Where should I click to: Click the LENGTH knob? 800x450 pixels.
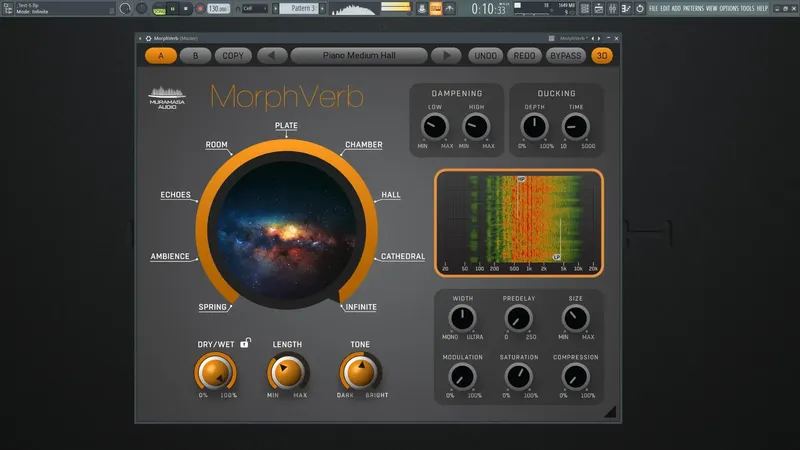pyautogui.click(x=287, y=372)
